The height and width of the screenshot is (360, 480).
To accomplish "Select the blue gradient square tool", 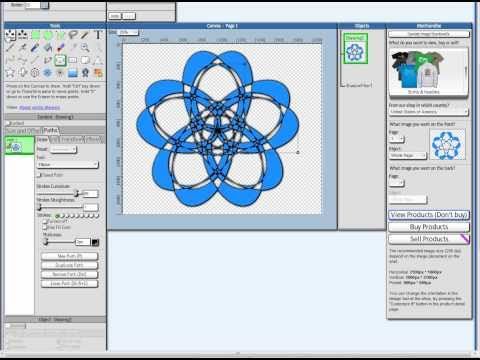I will point(73,73).
